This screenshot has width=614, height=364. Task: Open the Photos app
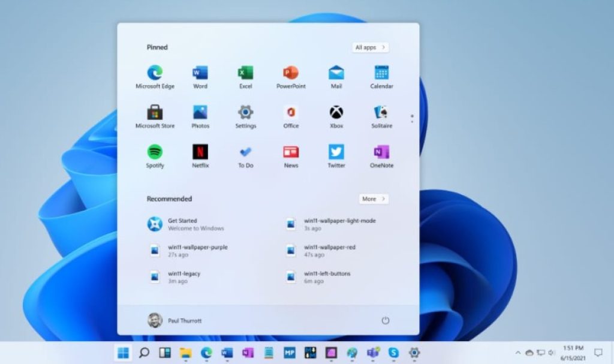click(x=200, y=117)
